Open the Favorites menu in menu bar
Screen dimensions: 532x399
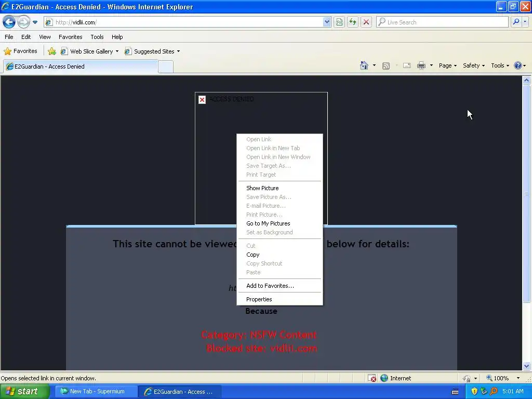70,37
